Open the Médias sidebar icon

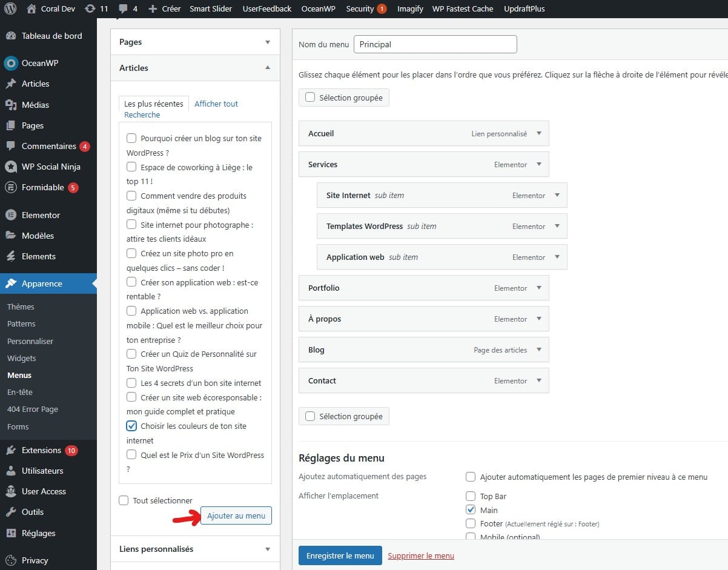point(11,105)
